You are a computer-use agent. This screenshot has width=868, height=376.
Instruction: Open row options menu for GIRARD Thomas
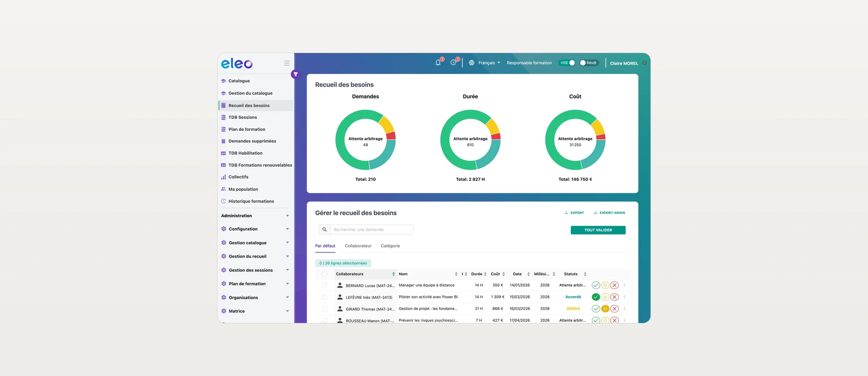tap(624, 309)
